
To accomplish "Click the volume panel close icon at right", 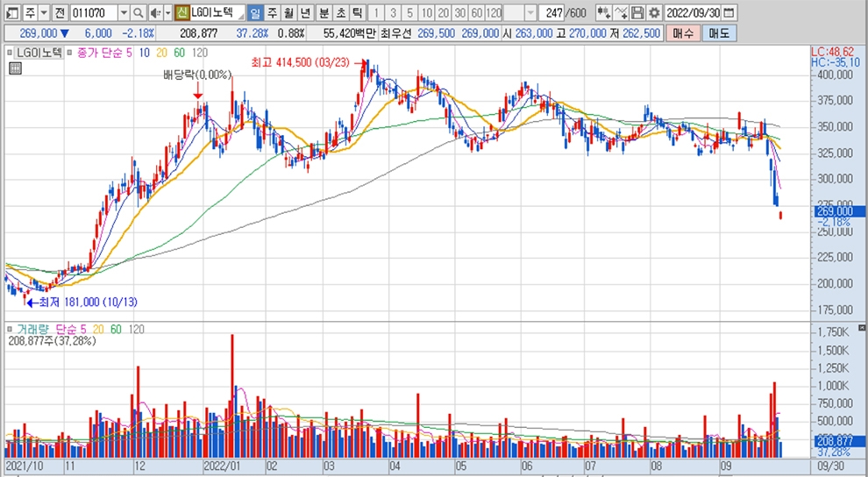I will [862, 328].
